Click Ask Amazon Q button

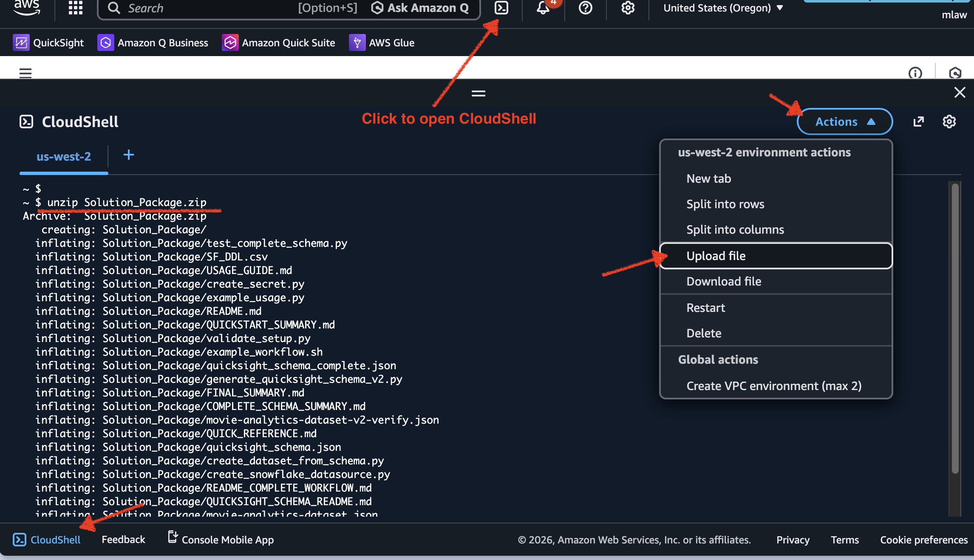pos(420,8)
